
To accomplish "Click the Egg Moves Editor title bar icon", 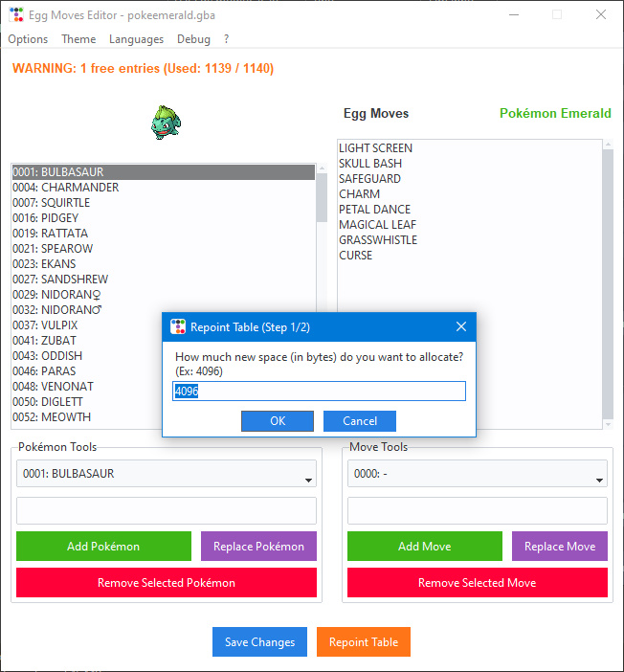I will point(16,15).
